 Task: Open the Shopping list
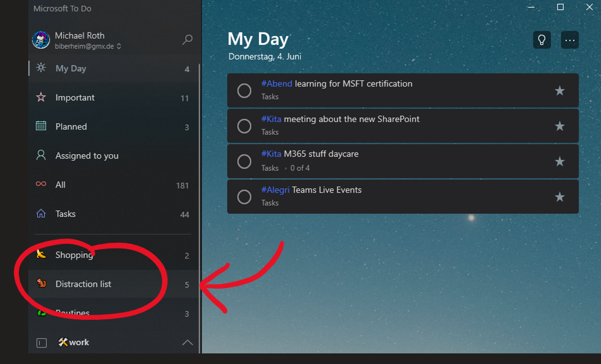[x=114, y=255]
